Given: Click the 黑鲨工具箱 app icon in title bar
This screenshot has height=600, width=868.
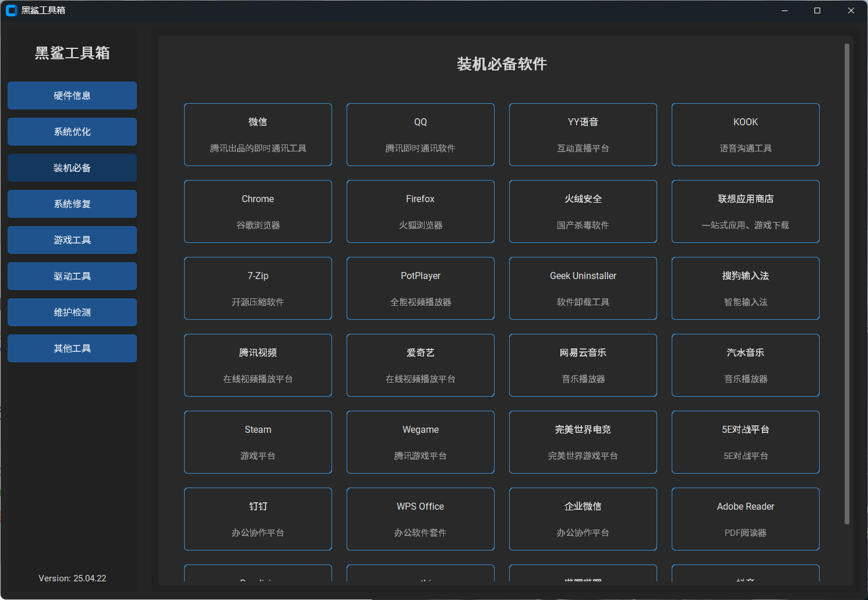Looking at the screenshot, I should tap(11, 10).
